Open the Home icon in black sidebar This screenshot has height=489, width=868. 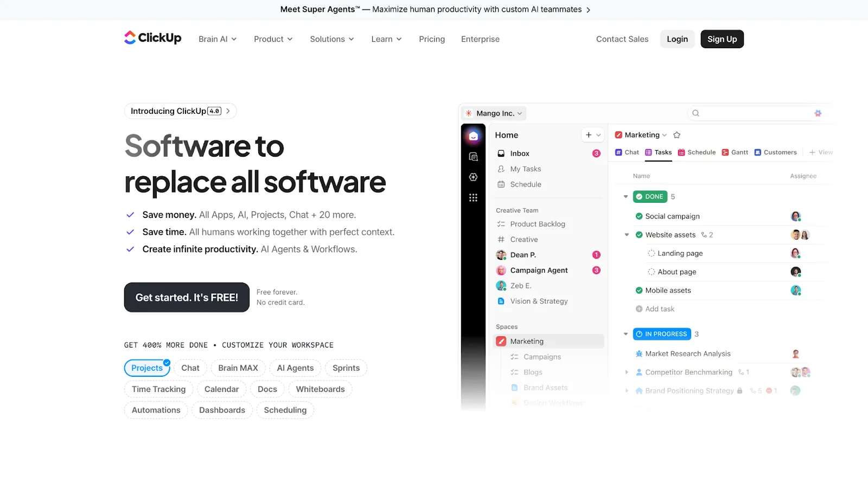[x=473, y=136]
